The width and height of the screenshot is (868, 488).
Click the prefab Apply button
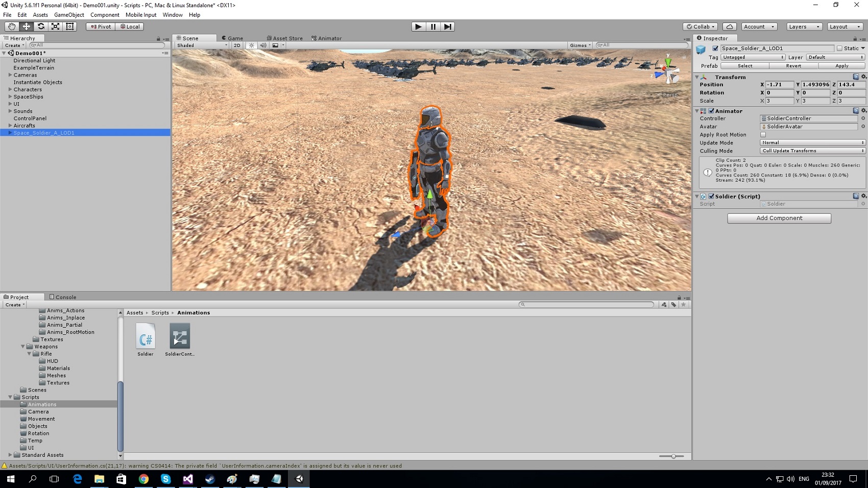tap(842, 66)
